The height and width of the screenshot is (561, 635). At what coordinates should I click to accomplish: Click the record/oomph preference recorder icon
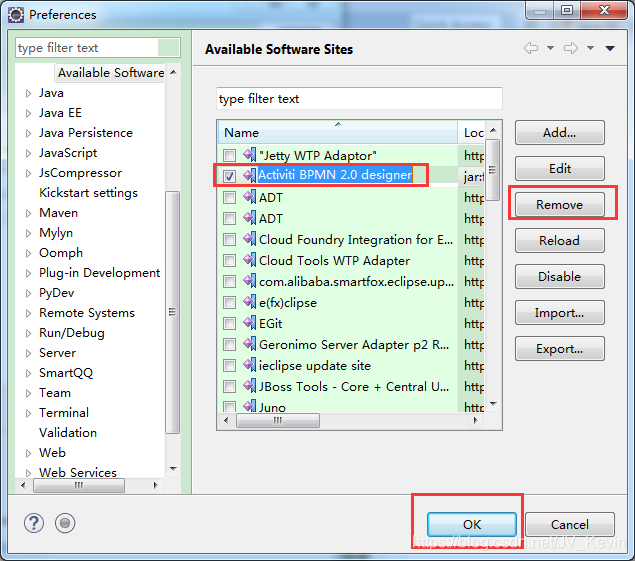65,523
